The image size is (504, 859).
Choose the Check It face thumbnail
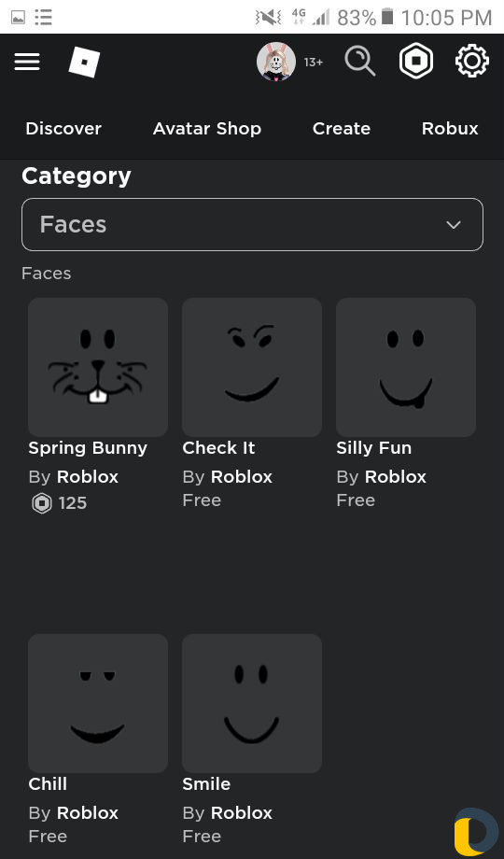pyautogui.click(x=252, y=367)
